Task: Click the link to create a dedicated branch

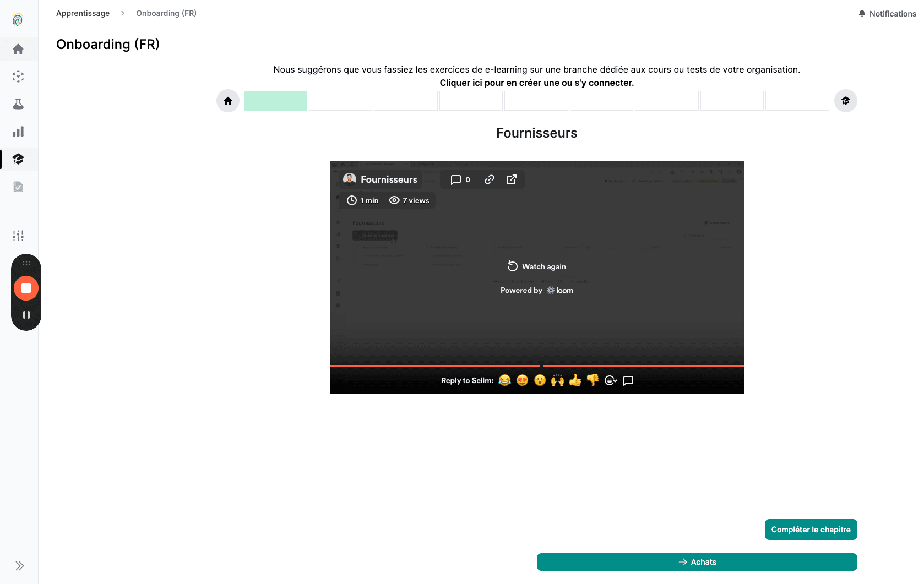Action: click(537, 83)
